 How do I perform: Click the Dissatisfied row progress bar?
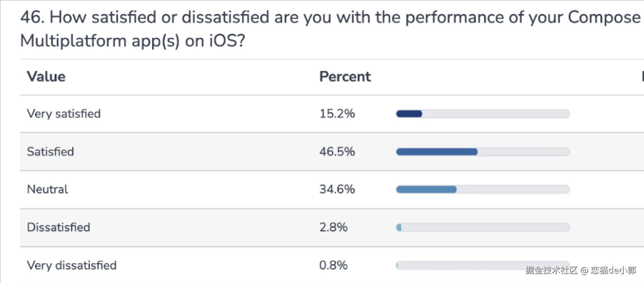[483, 228]
